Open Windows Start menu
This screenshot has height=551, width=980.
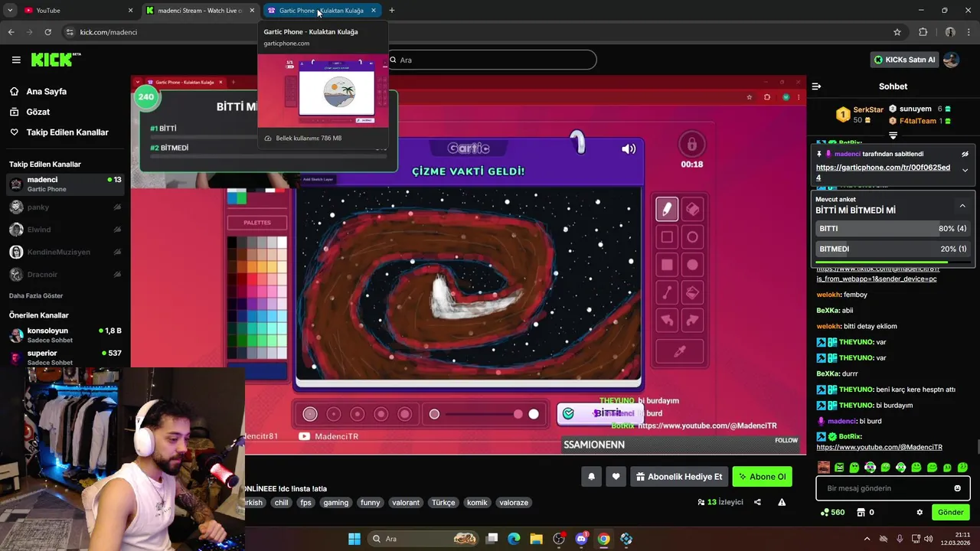(354, 539)
